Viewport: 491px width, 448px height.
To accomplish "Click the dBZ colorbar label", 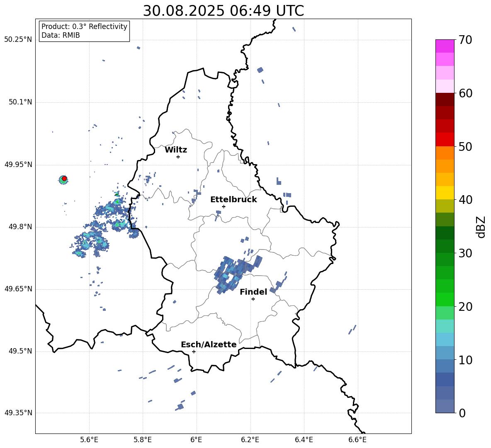I will coord(481,227).
